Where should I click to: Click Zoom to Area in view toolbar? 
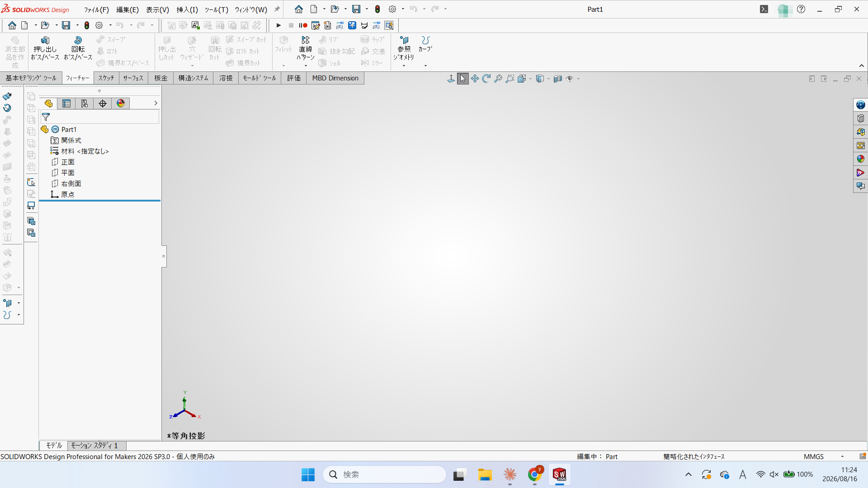[x=510, y=79]
